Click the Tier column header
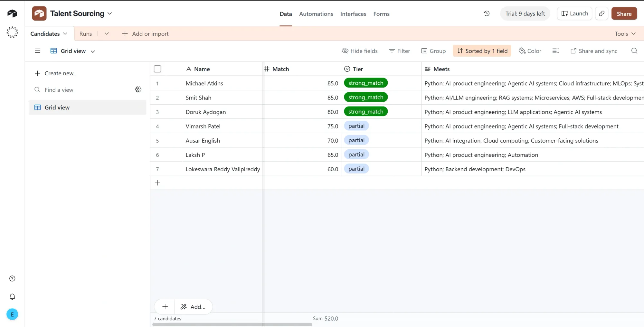The height and width of the screenshot is (327, 644). [x=381, y=69]
